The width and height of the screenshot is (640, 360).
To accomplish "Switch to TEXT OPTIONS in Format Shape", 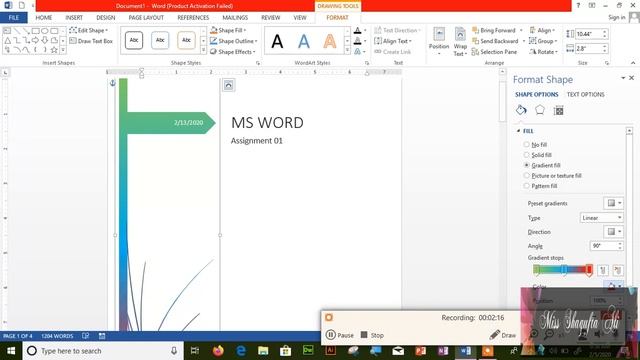I will [x=585, y=94].
